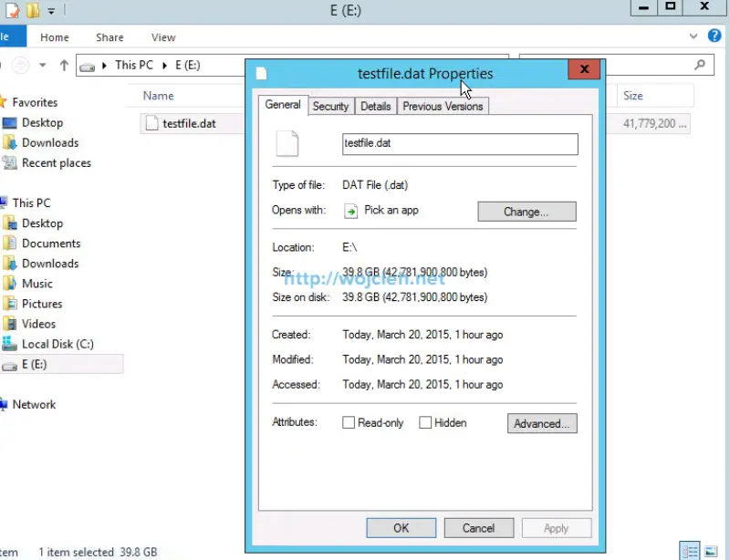
Task: Click the drive icon in the address bar
Action: click(x=87, y=65)
